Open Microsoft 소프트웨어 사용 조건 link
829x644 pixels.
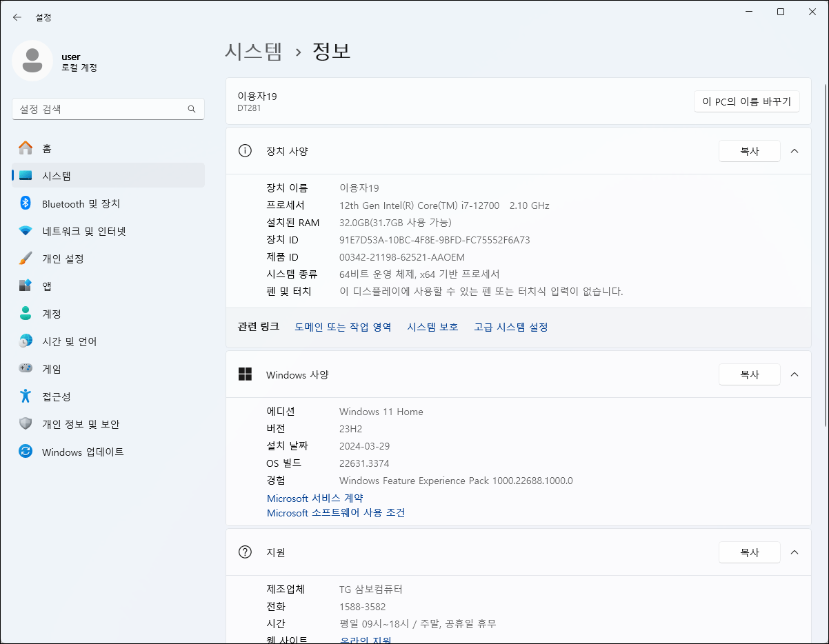[x=336, y=513]
